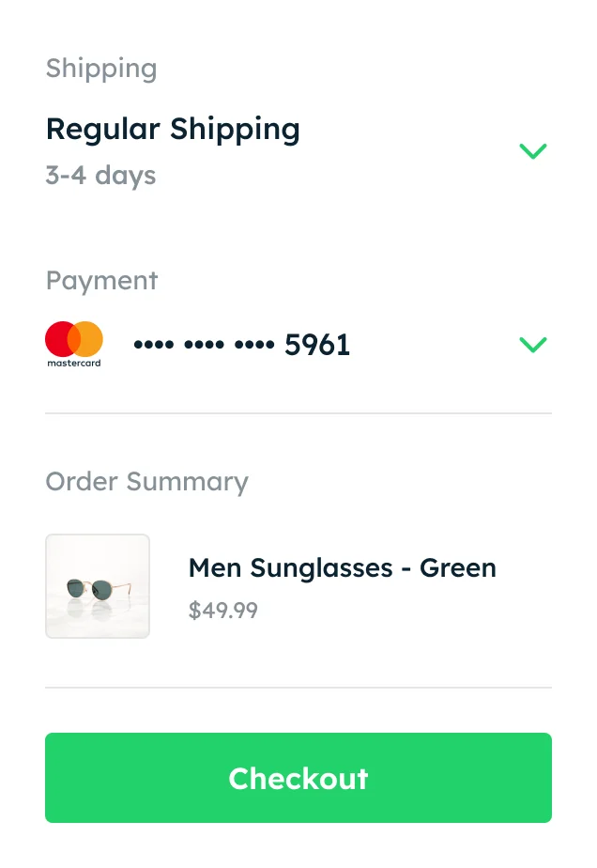Click the masked card number dots
Image resolution: width=597 pixels, height=868 pixels.
coord(203,346)
